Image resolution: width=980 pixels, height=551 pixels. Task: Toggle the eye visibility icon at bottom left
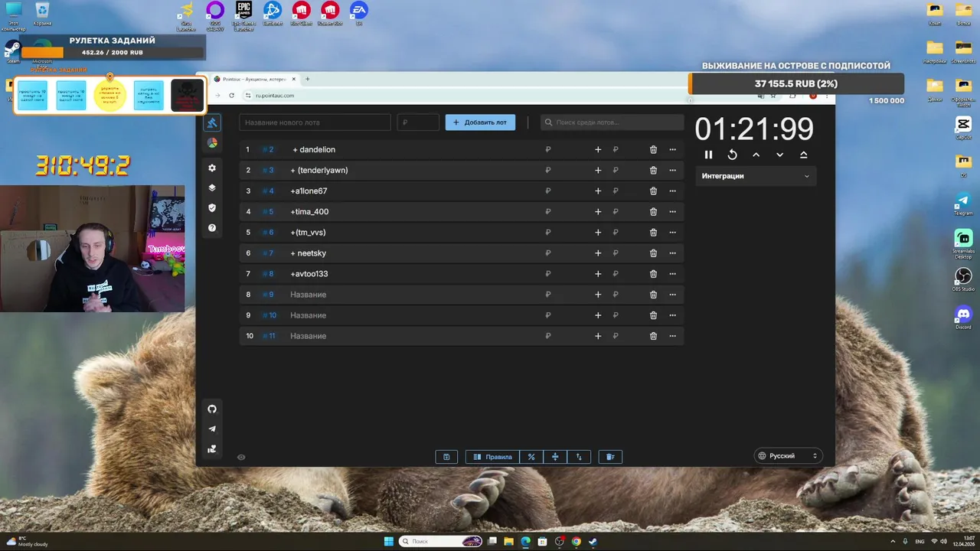coord(241,457)
